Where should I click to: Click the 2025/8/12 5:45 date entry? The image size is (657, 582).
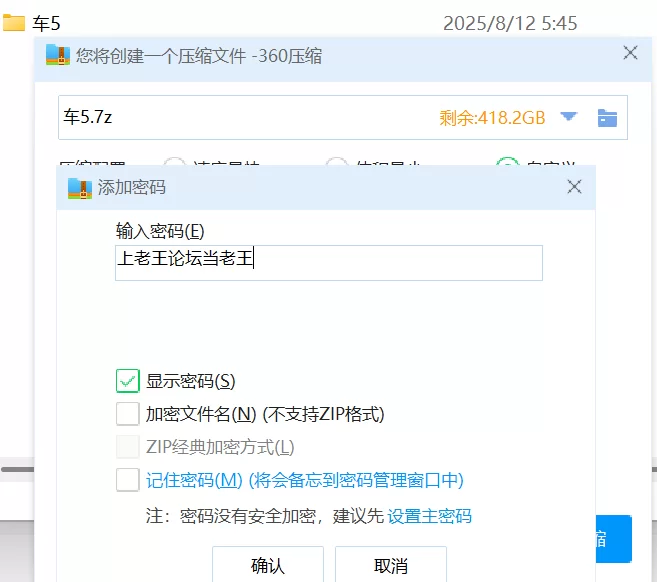(x=510, y=23)
